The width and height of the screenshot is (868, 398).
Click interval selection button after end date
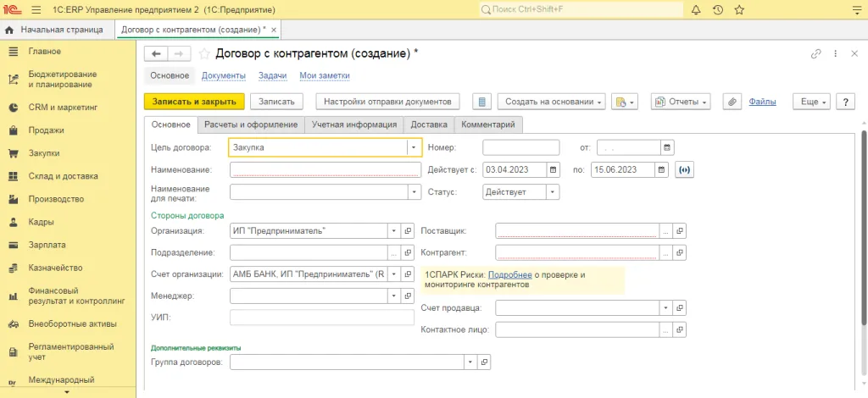point(685,169)
